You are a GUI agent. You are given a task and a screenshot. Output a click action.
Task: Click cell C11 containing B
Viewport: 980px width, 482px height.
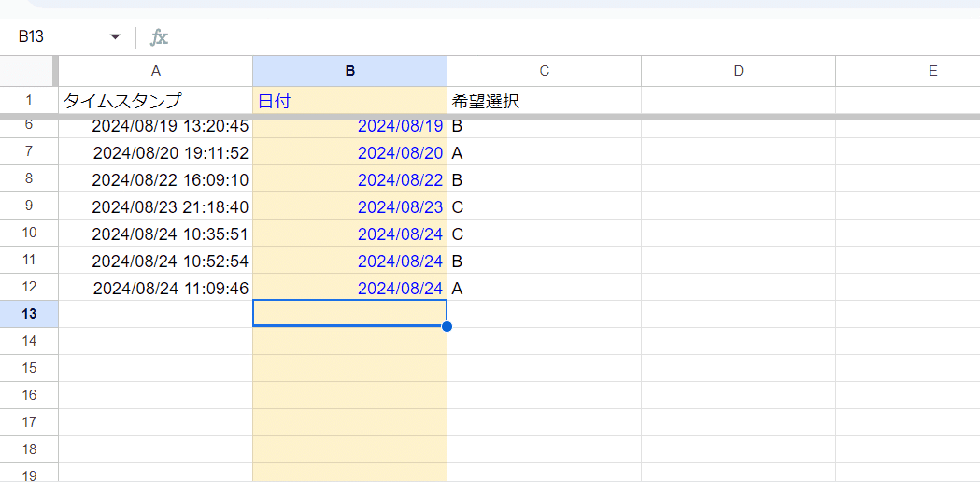point(545,260)
